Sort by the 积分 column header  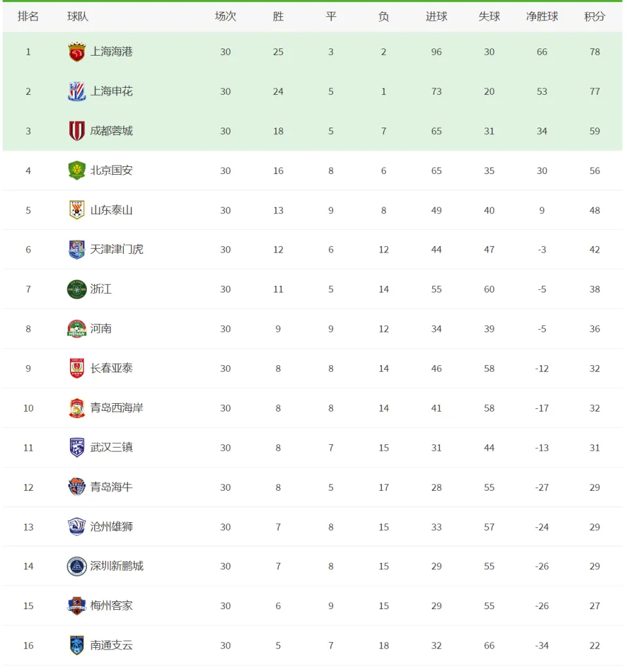click(595, 17)
